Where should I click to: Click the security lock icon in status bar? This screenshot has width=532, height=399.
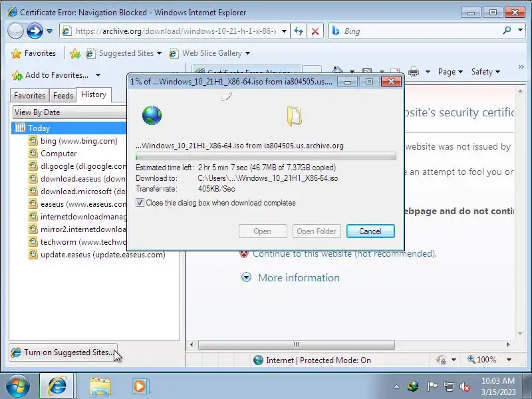(x=442, y=360)
